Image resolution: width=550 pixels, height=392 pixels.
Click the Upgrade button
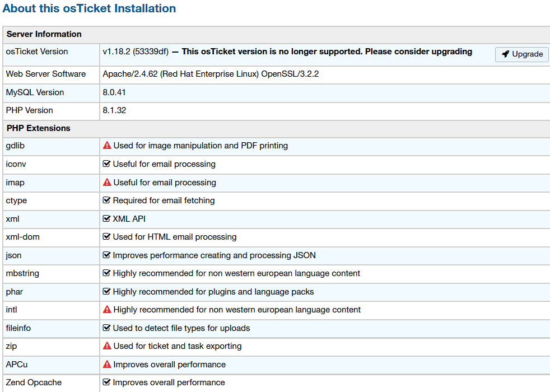(x=521, y=54)
